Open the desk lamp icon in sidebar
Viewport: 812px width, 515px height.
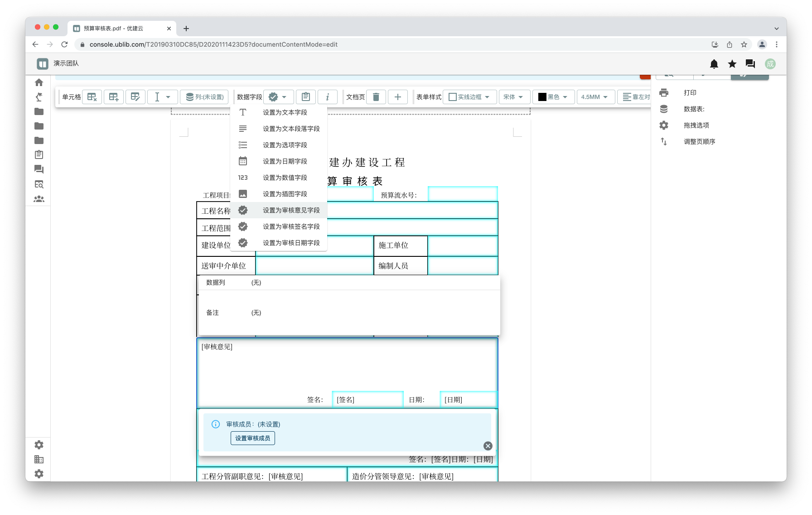click(x=39, y=97)
